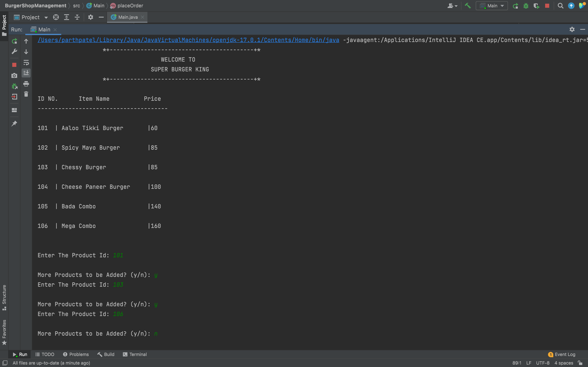
Task: Toggle Soft-Wrap in the Run console
Action: (26, 63)
